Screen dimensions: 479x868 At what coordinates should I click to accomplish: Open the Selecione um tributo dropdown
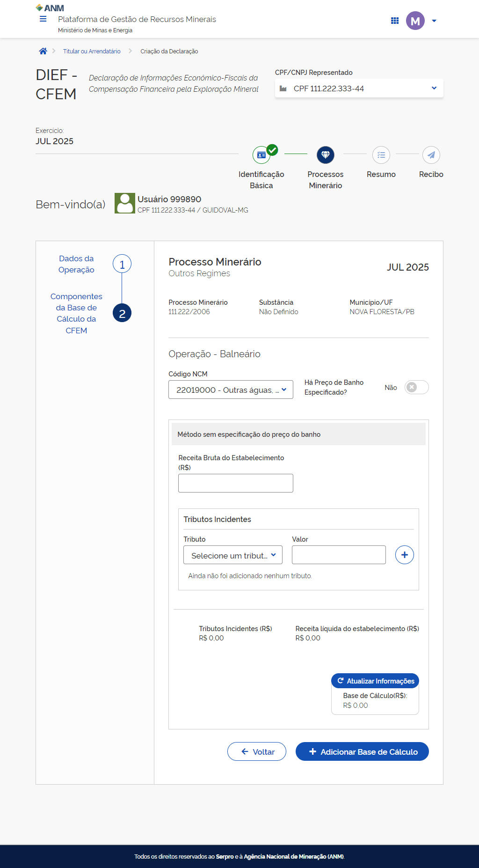tap(233, 555)
